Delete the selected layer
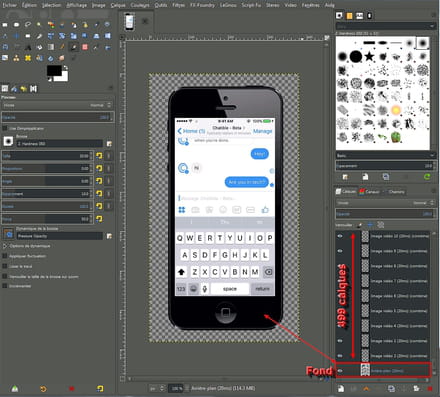The image size is (440, 397). tap(430, 389)
